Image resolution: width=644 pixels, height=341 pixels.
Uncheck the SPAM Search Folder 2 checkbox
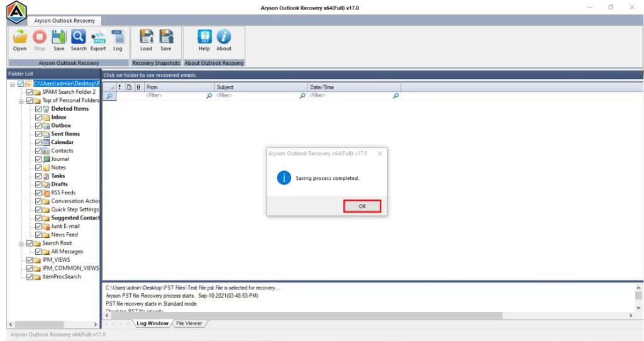30,92
